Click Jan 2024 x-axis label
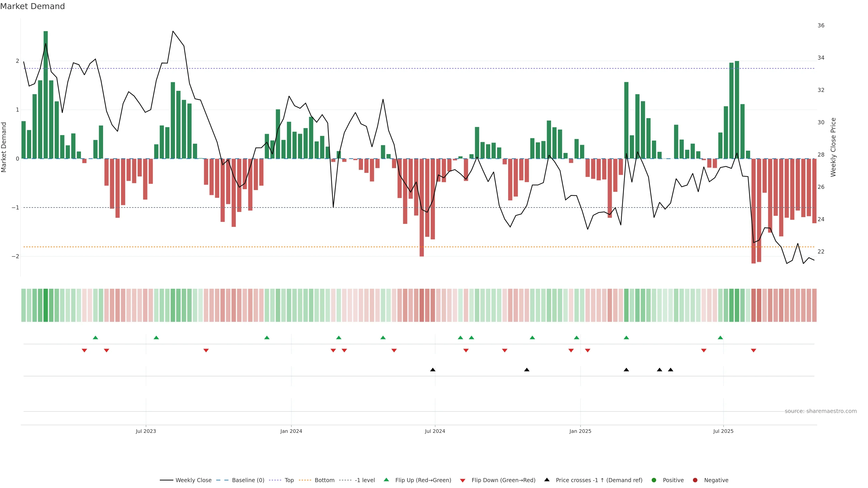 pos(291,431)
